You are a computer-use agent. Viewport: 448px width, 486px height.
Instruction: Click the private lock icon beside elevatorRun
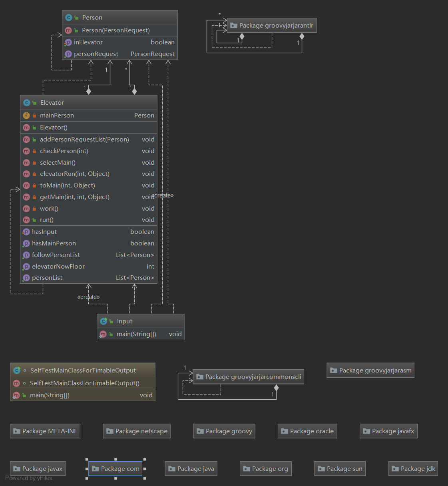(34, 174)
